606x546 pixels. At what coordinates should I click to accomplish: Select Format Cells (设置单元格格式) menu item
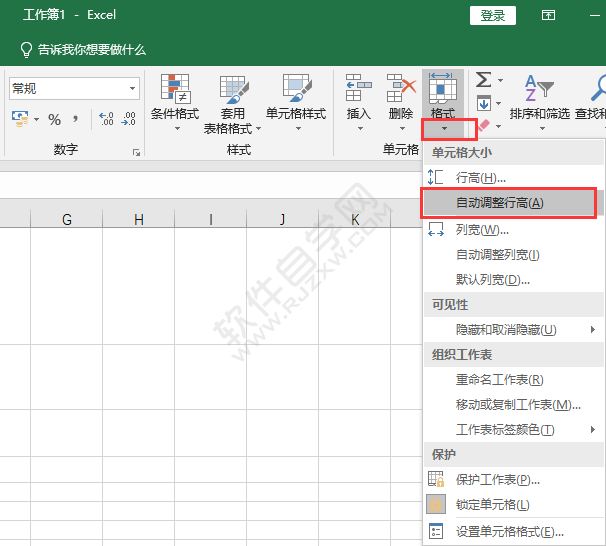pos(514,532)
